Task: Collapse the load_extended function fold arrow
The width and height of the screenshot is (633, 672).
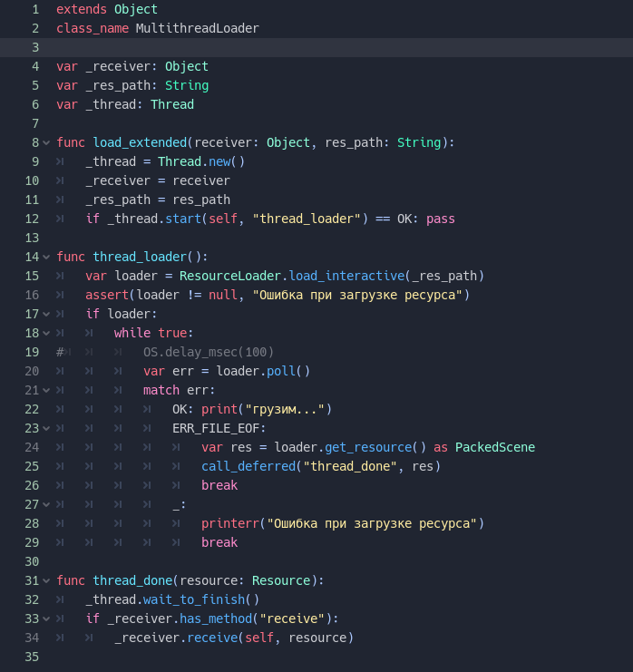Action: tap(46, 142)
